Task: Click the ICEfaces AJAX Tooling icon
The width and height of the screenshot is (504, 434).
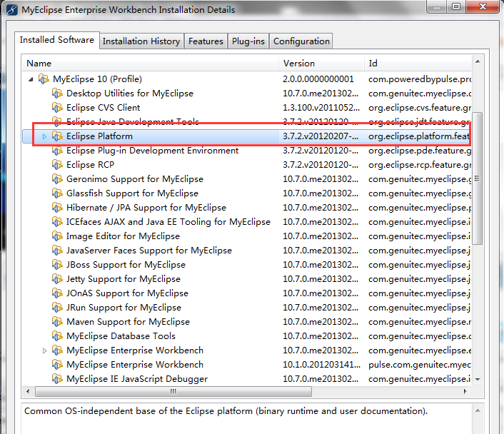Action: click(x=57, y=221)
